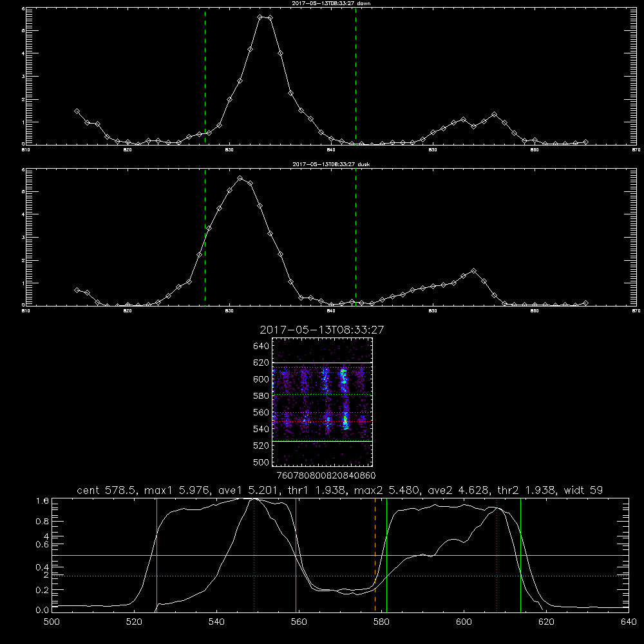
Task: Click the dawn curve's secondary peak diamond near 856
Action: (495, 114)
